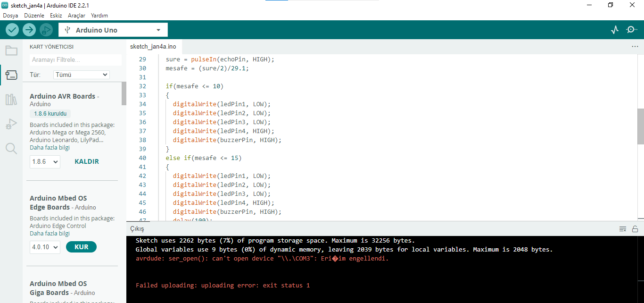Open the Eskiz menu
This screenshot has height=303, width=644.
(x=56, y=16)
